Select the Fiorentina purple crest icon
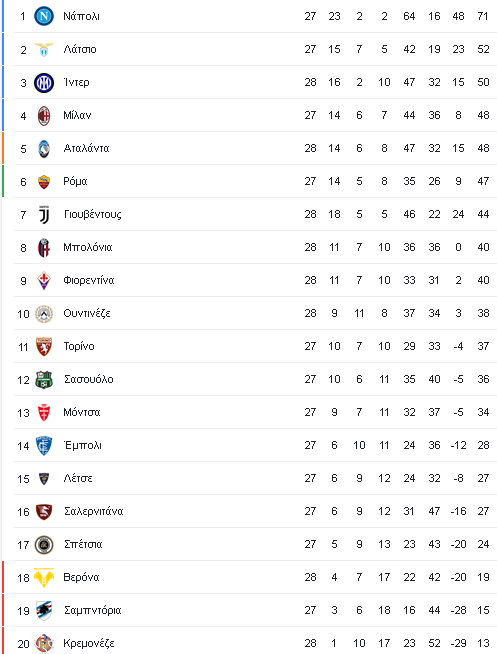This screenshot has width=497, height=654. click(44, 281)
